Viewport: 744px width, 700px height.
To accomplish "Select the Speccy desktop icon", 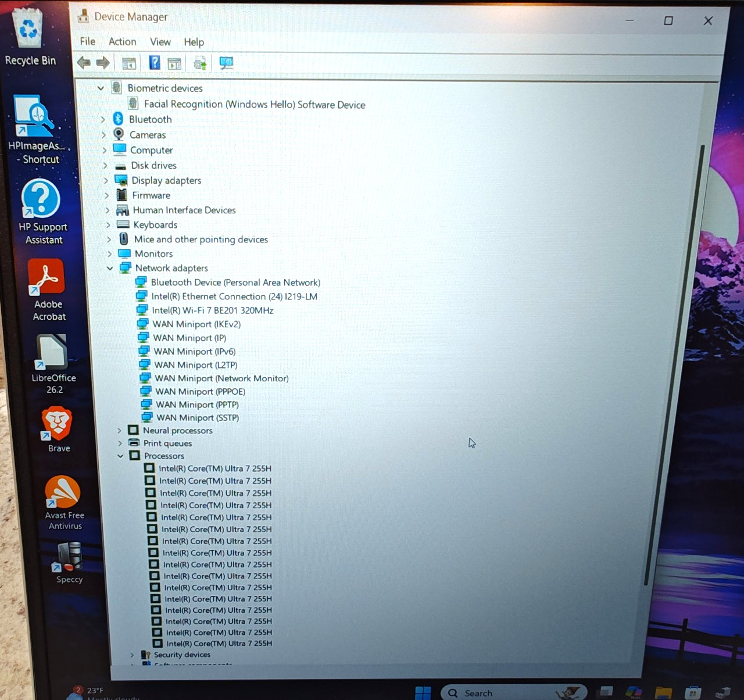I will pos(69,562).
